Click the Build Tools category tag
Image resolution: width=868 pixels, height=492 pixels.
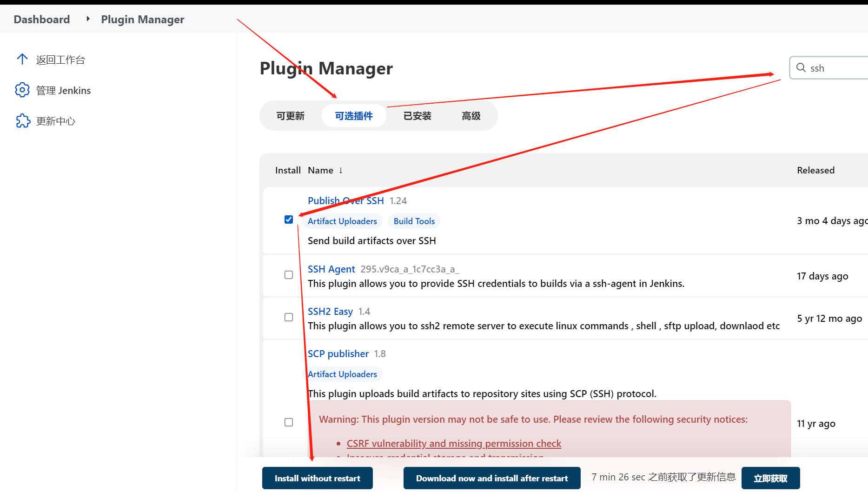coord(414,221)
